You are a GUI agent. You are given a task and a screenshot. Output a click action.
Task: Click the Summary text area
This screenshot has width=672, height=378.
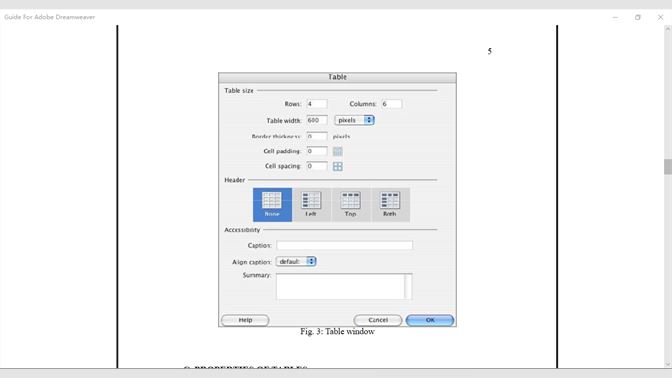click(344, 286)
